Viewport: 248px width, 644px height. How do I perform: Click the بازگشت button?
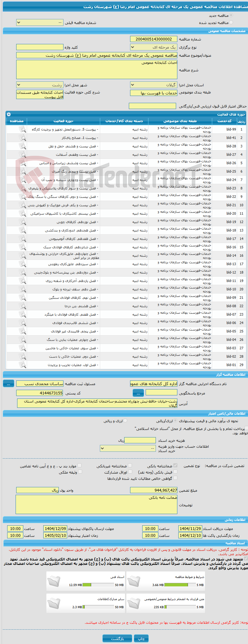pos(117,638)
